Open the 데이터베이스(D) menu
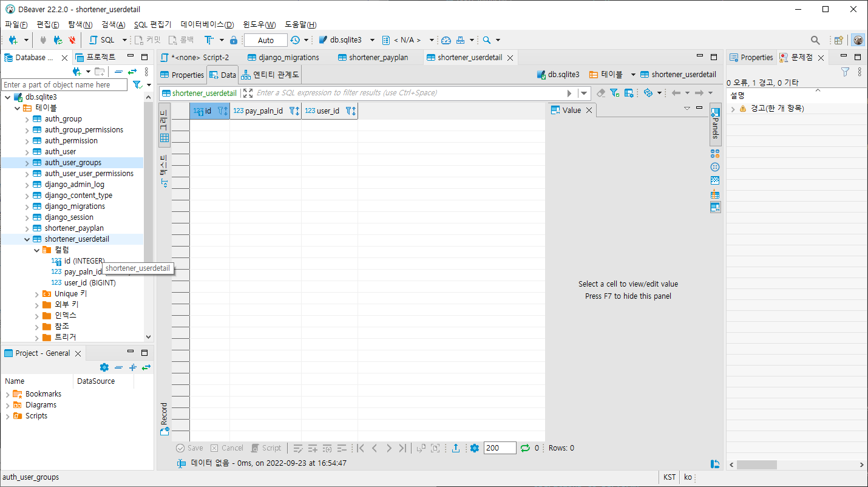The height and width of the screenshot is (487, 868). (x=207, y=24)
